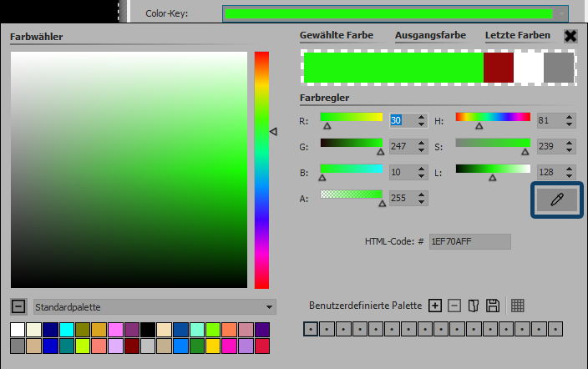The width and height of the screenshot is (588, 369).
Task: Pick cyan swatch in Standardpalette
Action: point(67,330)
